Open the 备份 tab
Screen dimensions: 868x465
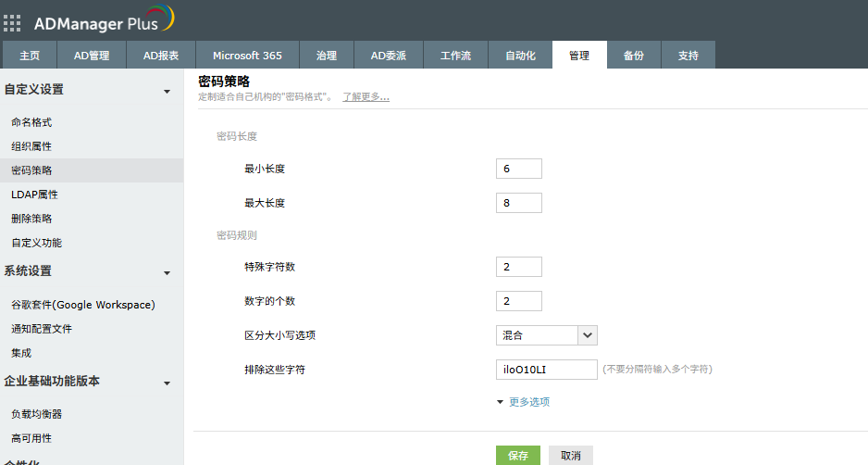(634, 56)
